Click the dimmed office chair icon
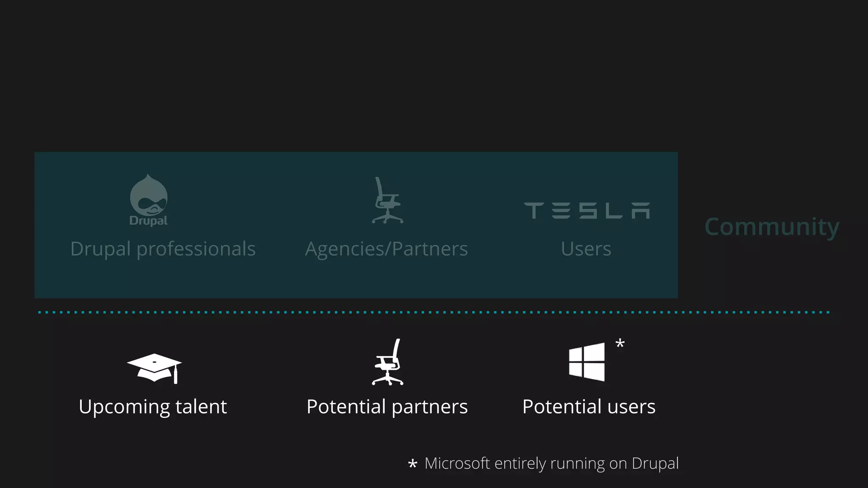This screenshot has width=868, height=488. tap(387, 200)
